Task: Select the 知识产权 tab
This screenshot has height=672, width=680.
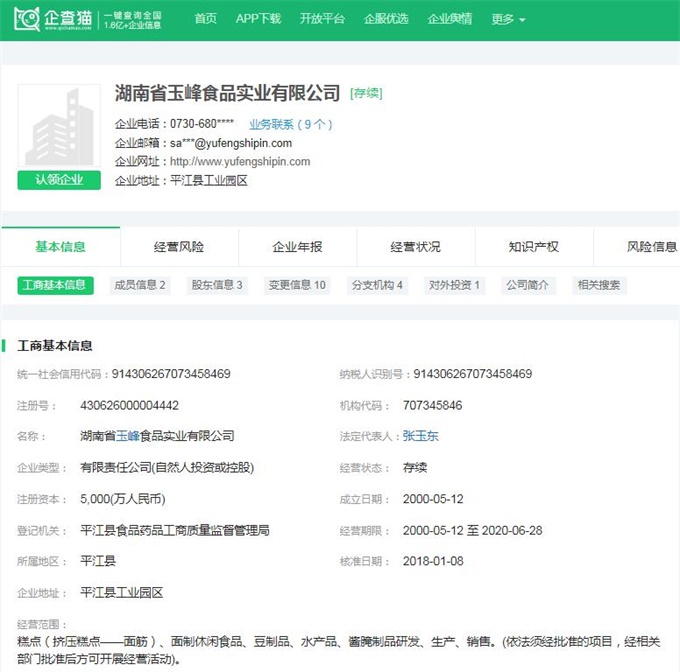Action: [533, 247]
